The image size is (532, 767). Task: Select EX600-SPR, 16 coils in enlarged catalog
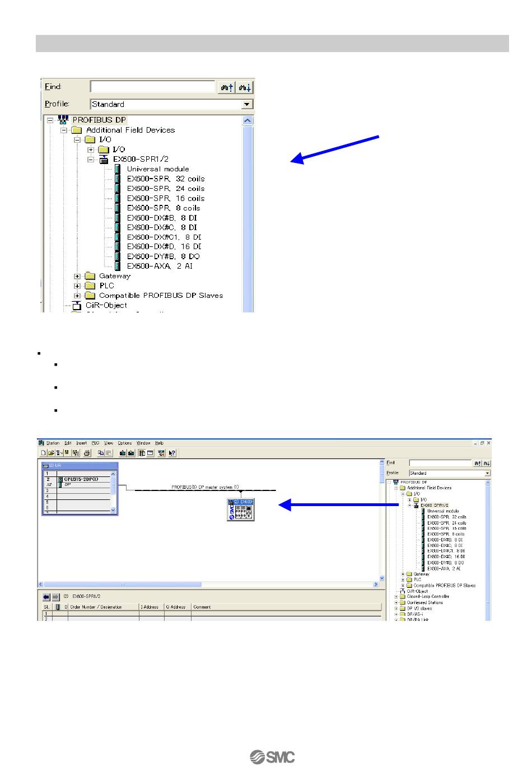[x=166, y=198]
